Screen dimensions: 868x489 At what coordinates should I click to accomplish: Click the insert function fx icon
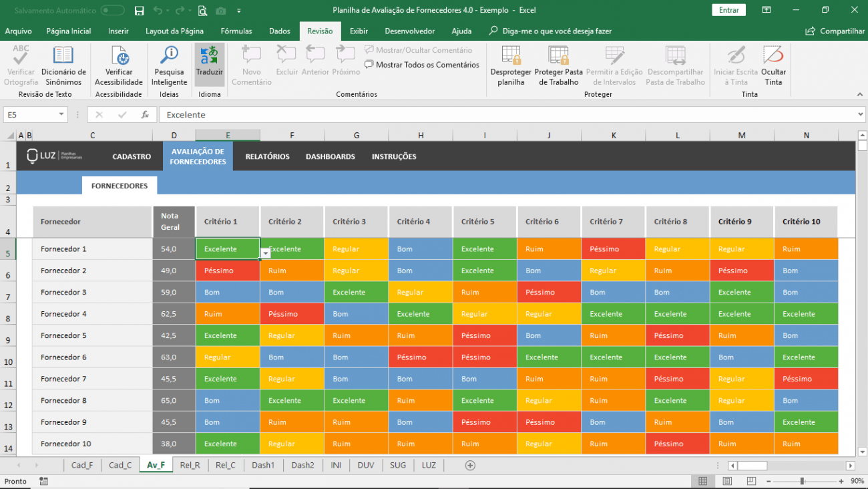[x=145, y=115]
